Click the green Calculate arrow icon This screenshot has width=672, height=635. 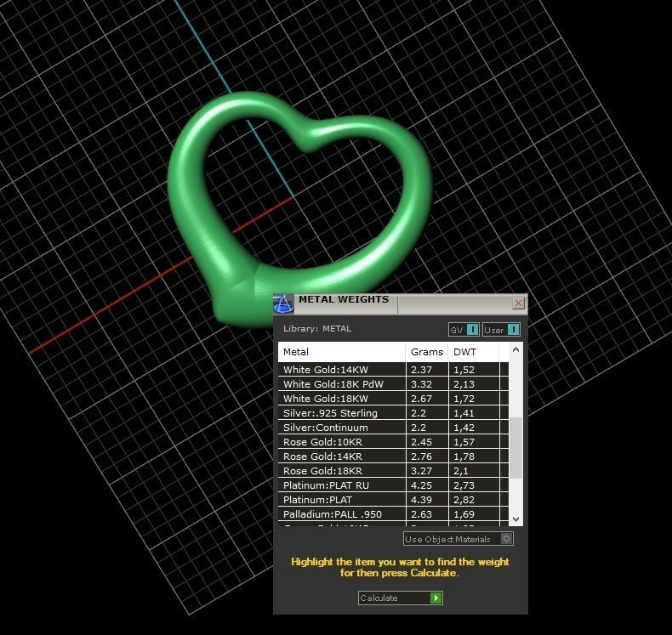click(436, 598)
